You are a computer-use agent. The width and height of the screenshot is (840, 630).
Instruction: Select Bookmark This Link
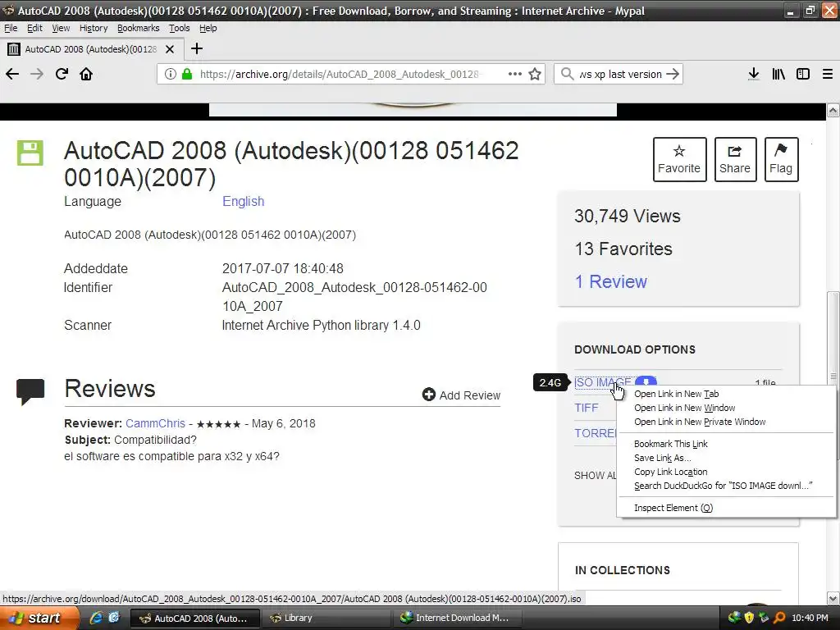coord(727,444)
